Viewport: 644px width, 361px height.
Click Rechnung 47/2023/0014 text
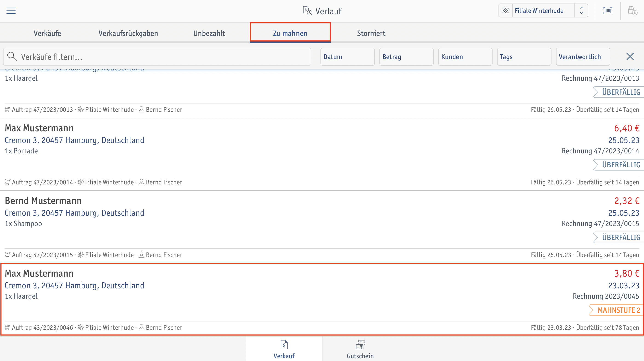[600, 151]
